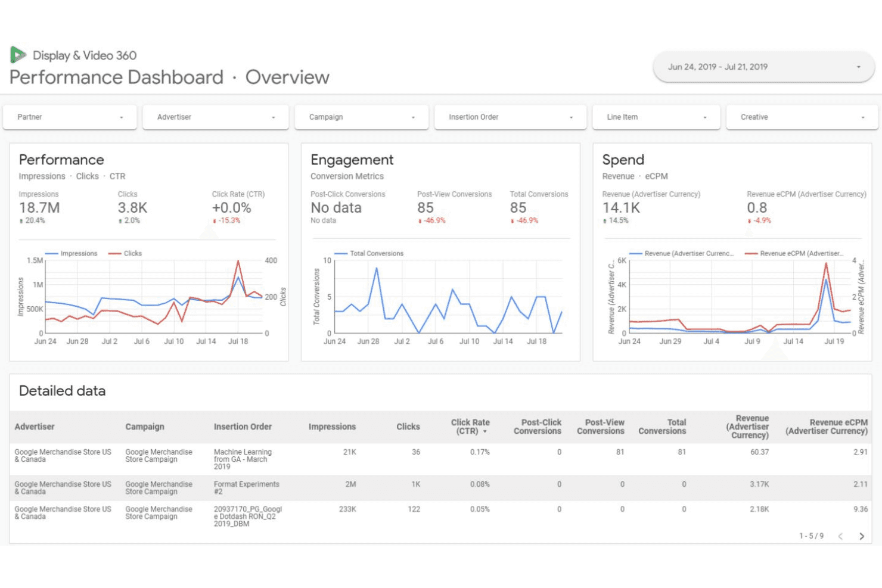882x588 pixels.
Task: Sort table by Campaign column header
Action: click(145, 427)
